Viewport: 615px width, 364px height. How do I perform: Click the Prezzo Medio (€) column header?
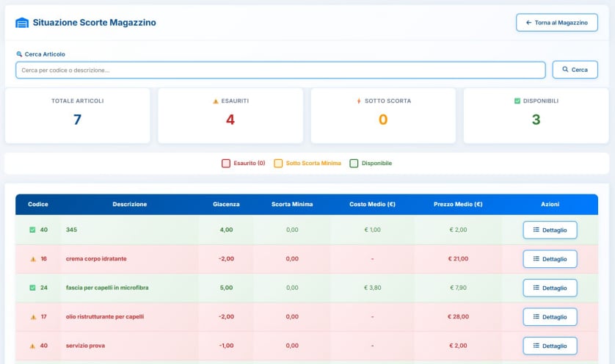pos(457,204)
